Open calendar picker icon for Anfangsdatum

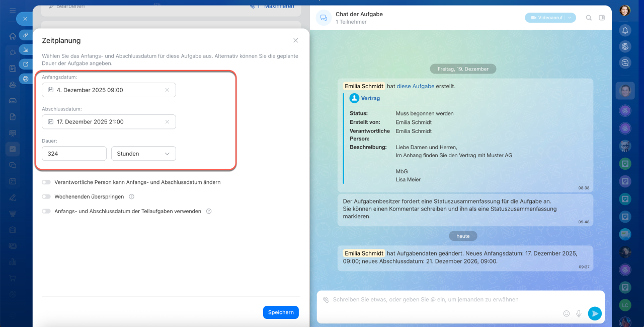[x=50, y=90]
